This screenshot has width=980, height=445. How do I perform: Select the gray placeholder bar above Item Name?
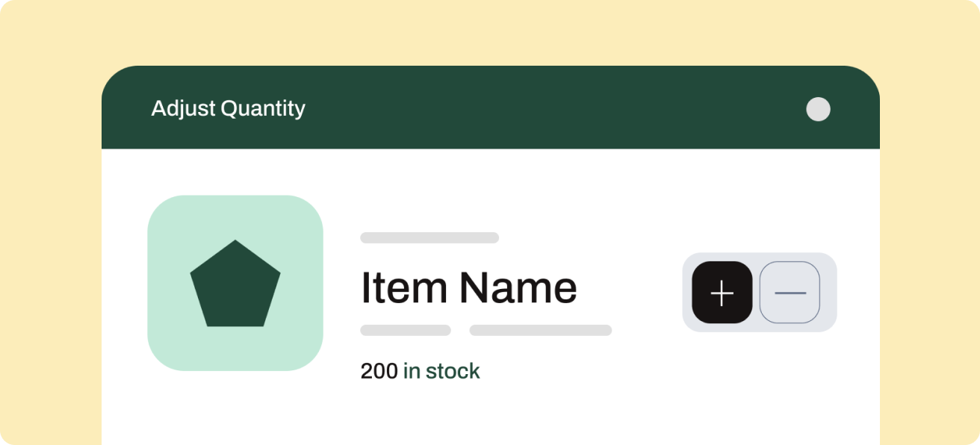[429, 238]
